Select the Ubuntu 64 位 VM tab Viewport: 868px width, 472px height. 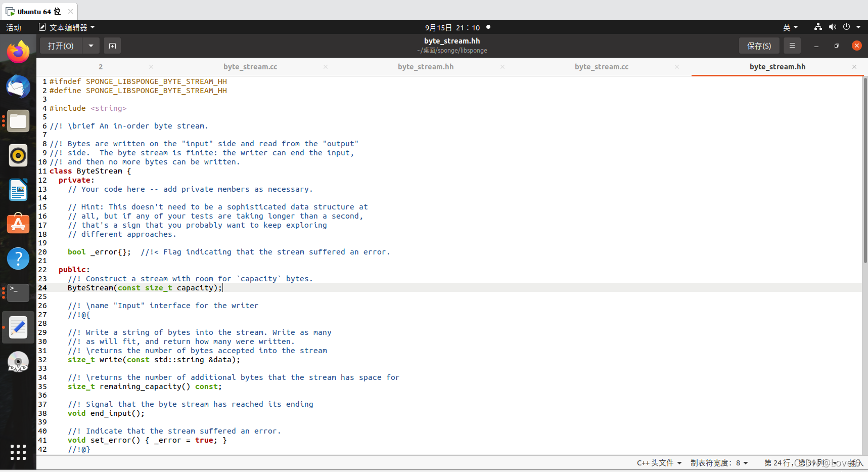(39, 11)
